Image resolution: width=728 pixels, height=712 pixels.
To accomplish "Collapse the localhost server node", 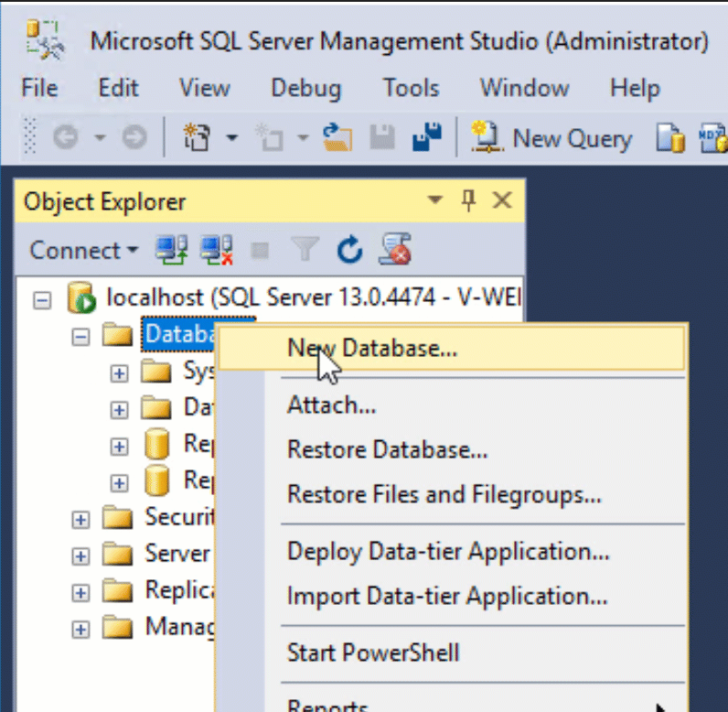I will pos(40,299).
